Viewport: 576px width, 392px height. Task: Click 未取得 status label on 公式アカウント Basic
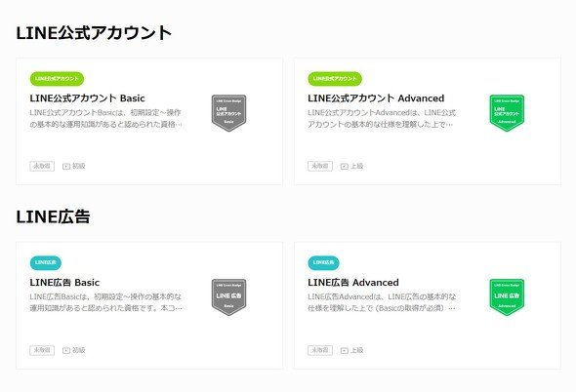tap(42, 166)
